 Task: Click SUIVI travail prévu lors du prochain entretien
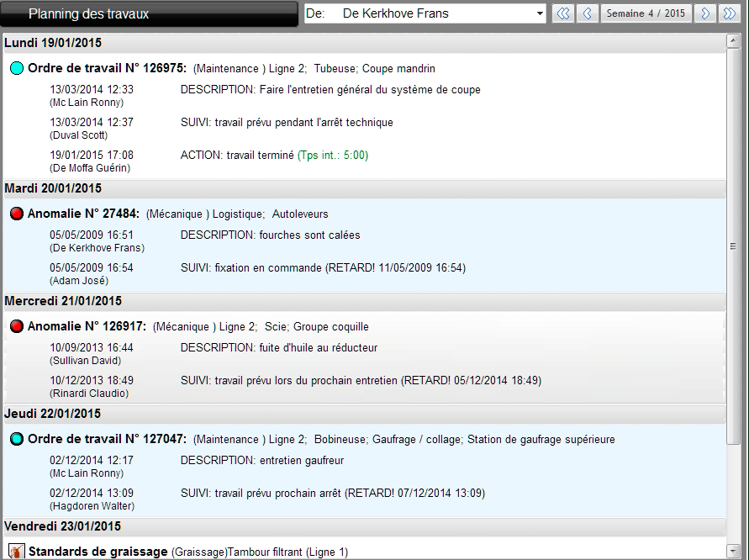[x=361, y=381]
